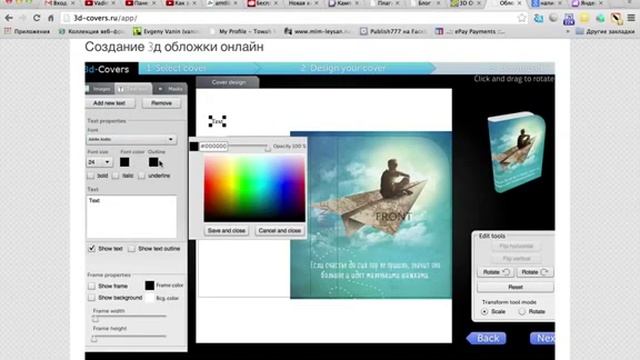Select the Cover design tab
The image size is (640, 360).
pos(228,82)
